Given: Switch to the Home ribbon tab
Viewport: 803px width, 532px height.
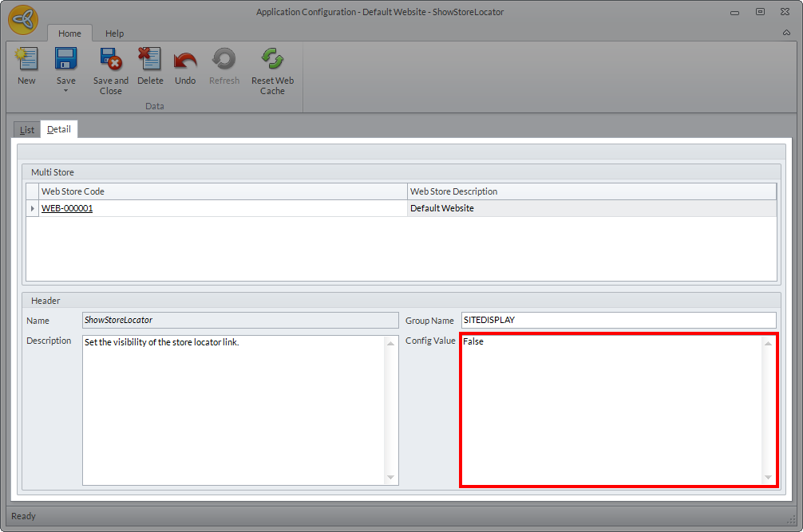Looking at the screenshot, I should tap(69, 33).
